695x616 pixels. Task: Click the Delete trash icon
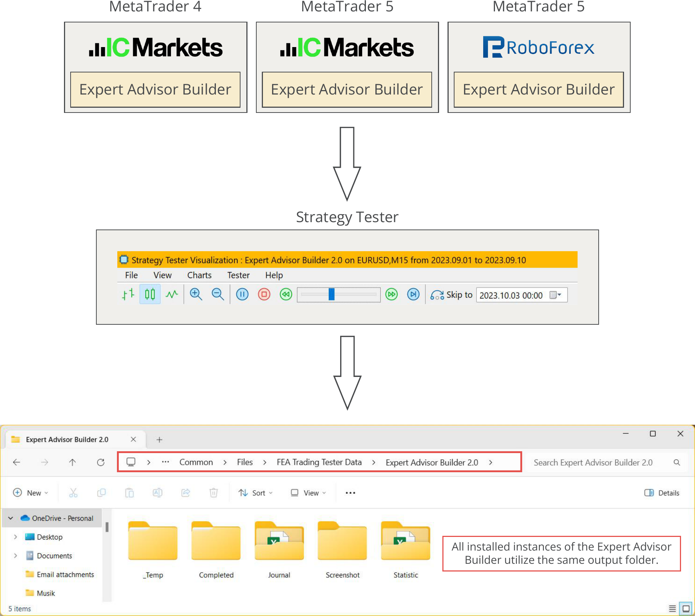point(214,493)
